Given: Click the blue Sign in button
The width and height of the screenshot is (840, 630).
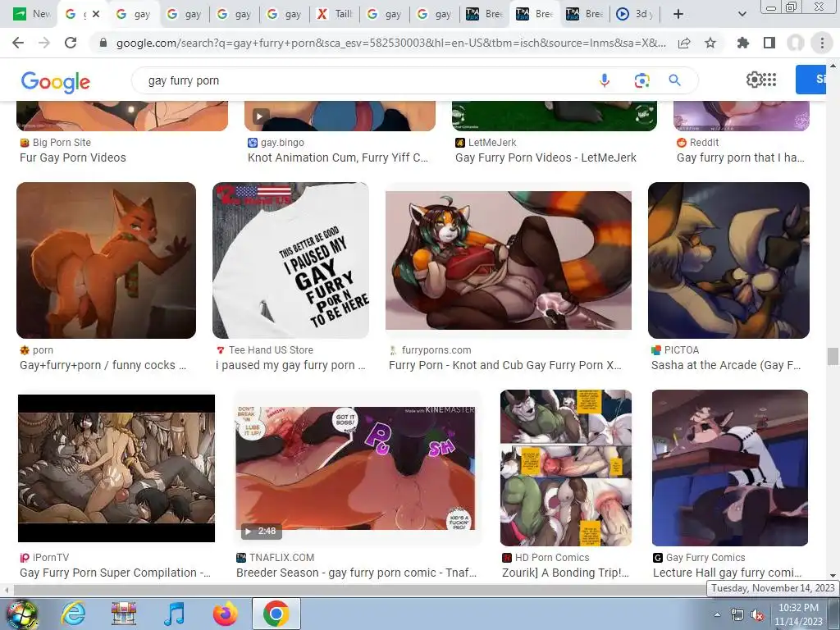Looking at the screenshot, I should 810,80.
